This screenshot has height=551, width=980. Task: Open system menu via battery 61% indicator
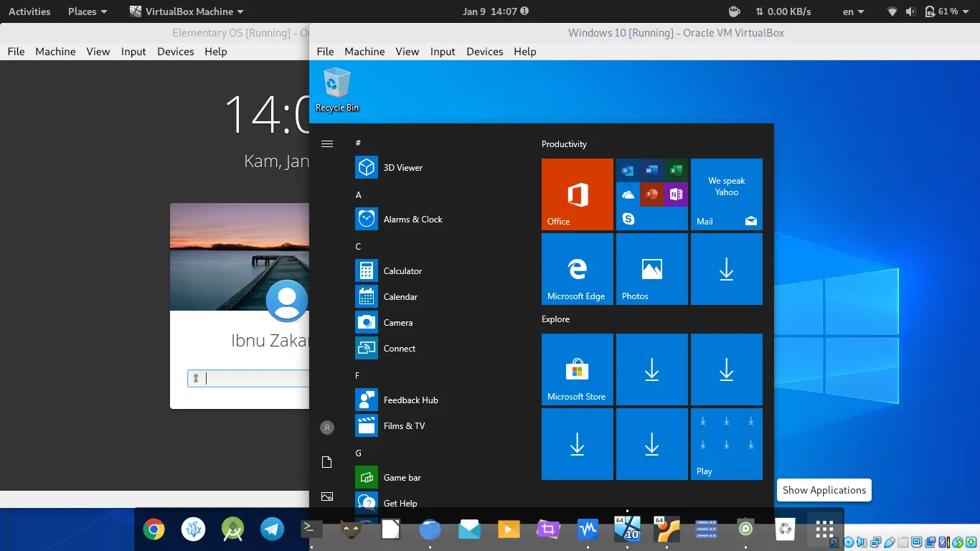947,11
